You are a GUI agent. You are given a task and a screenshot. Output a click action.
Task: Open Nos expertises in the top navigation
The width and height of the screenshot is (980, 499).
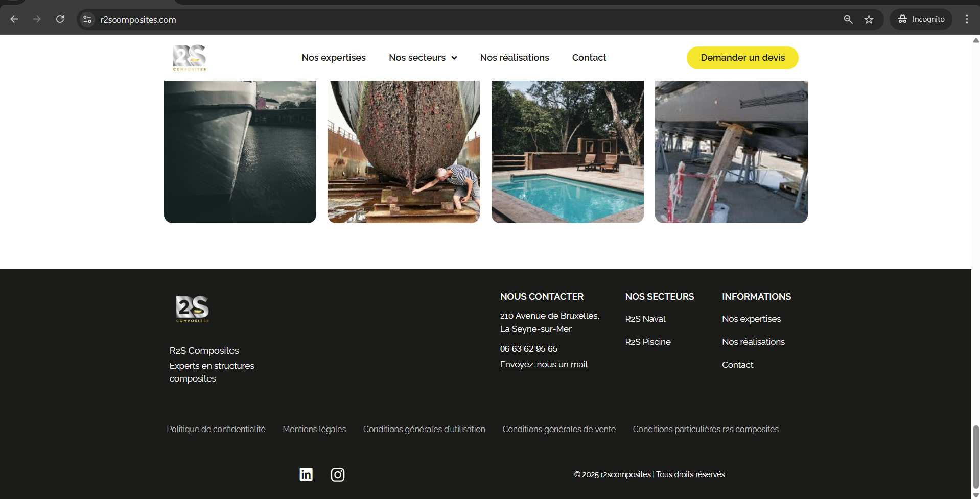click(x=334, y=58)
